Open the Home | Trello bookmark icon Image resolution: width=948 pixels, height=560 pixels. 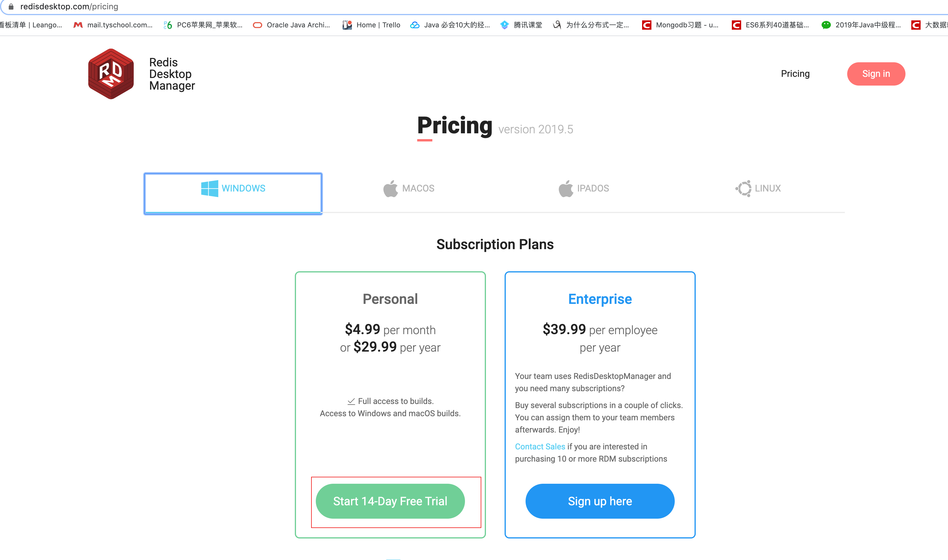click(347, 25)
